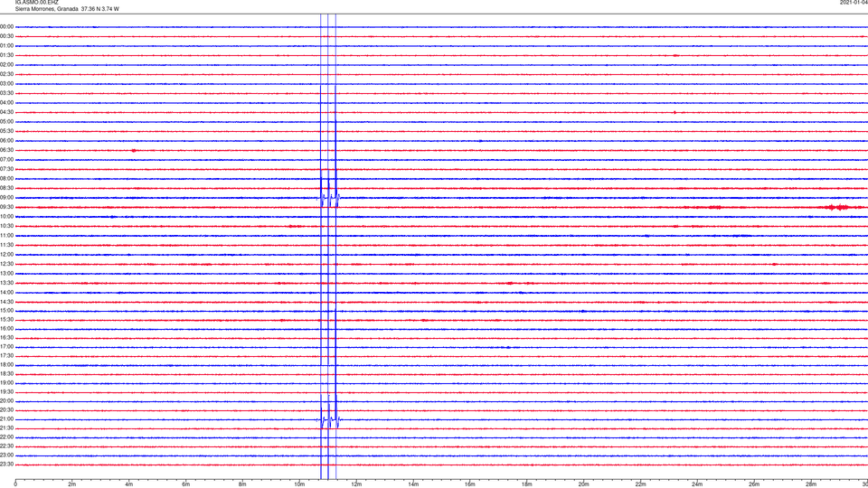Select the 05:00 trace label
This screenshot has width=868, height=488.
coord(6,121)
